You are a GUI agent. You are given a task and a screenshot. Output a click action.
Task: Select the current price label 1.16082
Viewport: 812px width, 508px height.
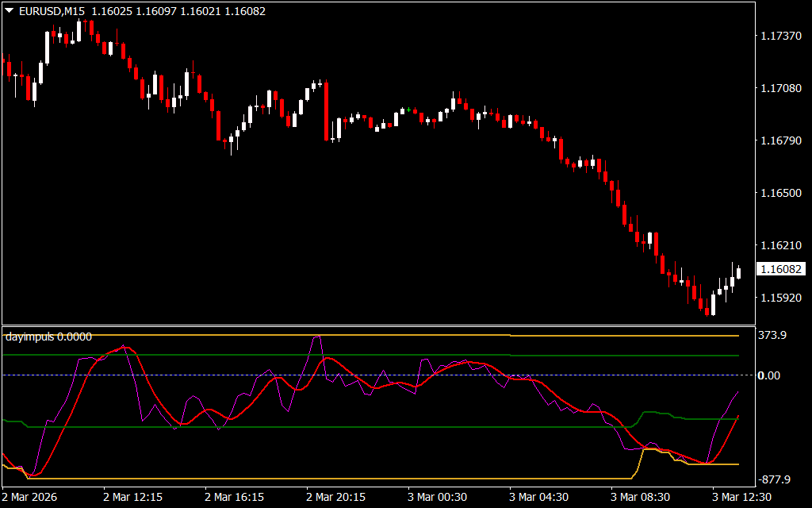[x=780, y=270]
